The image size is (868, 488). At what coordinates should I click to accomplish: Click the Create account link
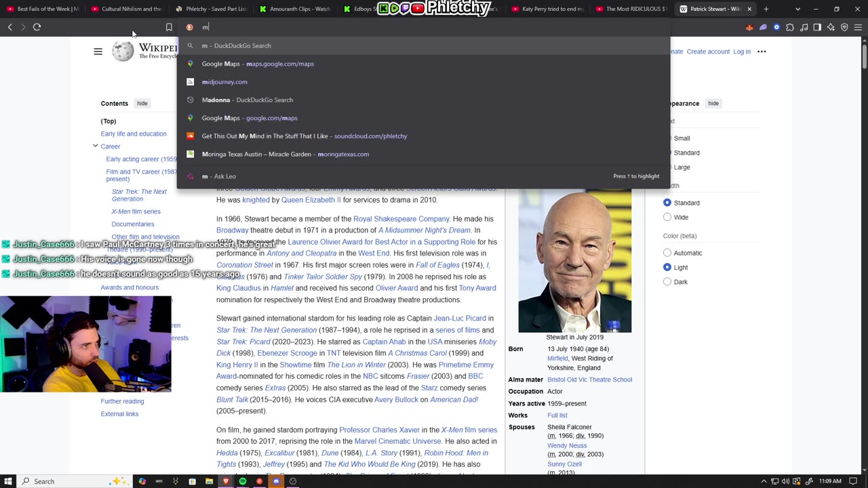(x=708, y=52)
